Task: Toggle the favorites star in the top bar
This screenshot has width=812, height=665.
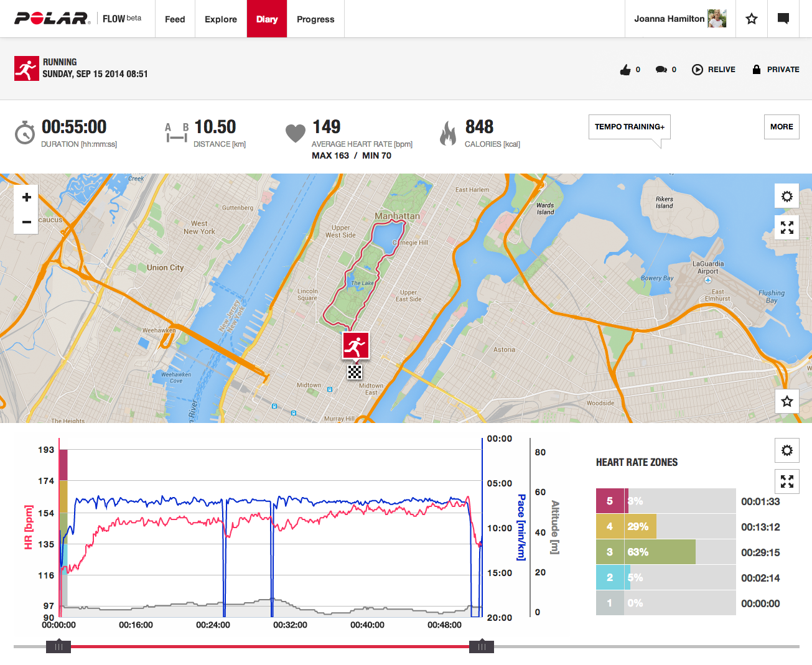Action: [x=751, y=19]
